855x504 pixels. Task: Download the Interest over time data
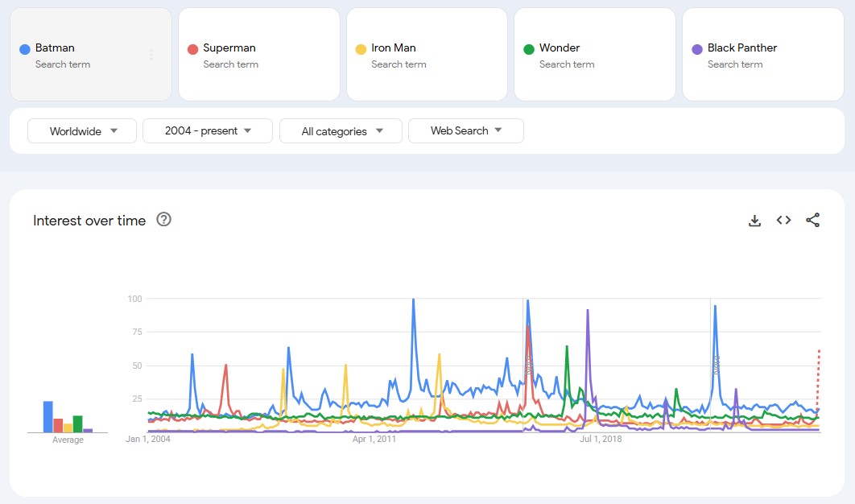tap(754, 221)
